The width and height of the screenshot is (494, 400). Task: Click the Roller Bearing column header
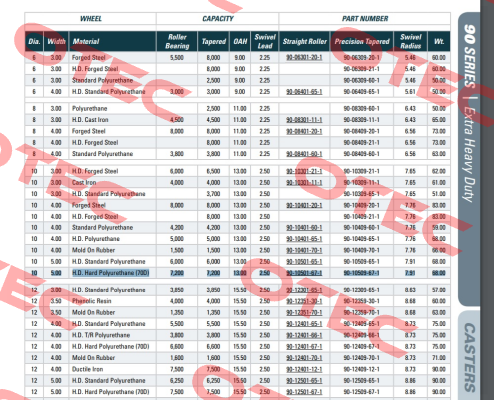point(177,42)
